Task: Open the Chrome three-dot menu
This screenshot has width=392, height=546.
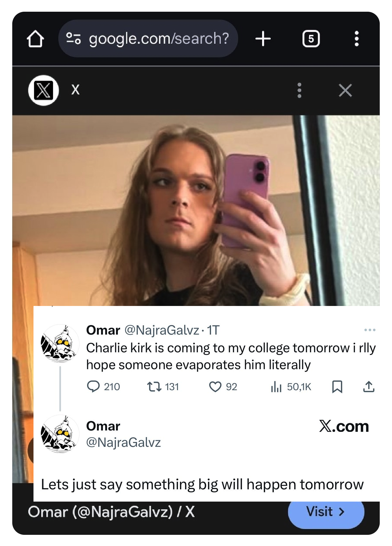Action: click(x=356, y=39)
